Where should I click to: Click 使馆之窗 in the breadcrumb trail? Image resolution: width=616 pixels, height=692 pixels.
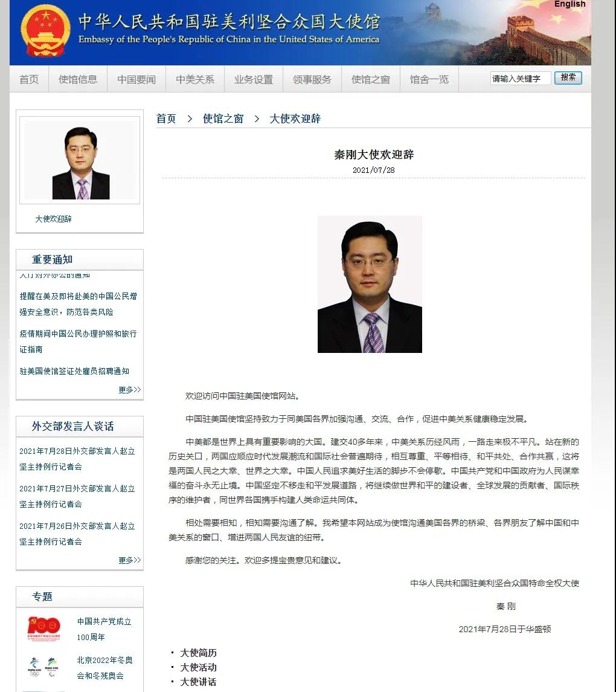(x=223, y=118)
